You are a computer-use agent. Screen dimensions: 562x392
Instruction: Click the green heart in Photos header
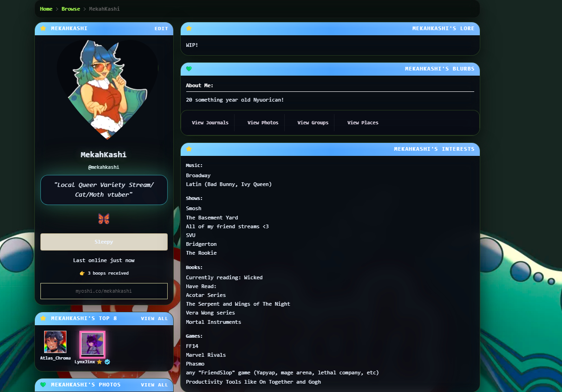coord(43,385)
